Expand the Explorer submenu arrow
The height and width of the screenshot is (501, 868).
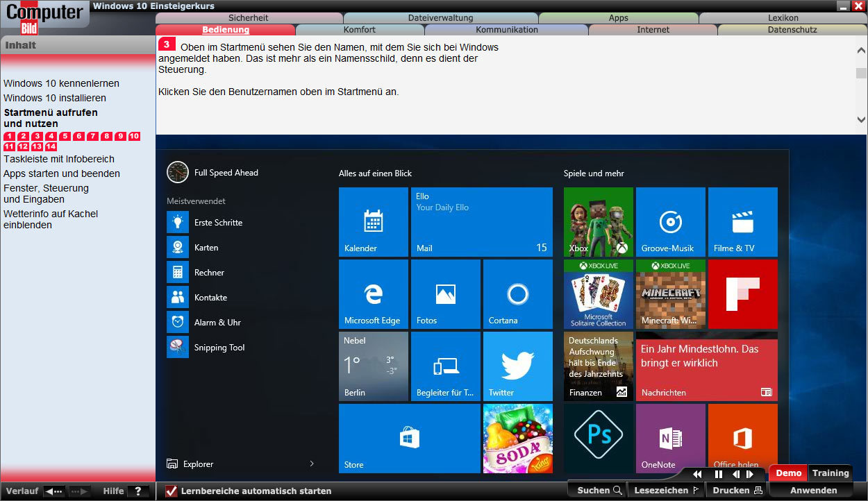[x=312, y=464]
